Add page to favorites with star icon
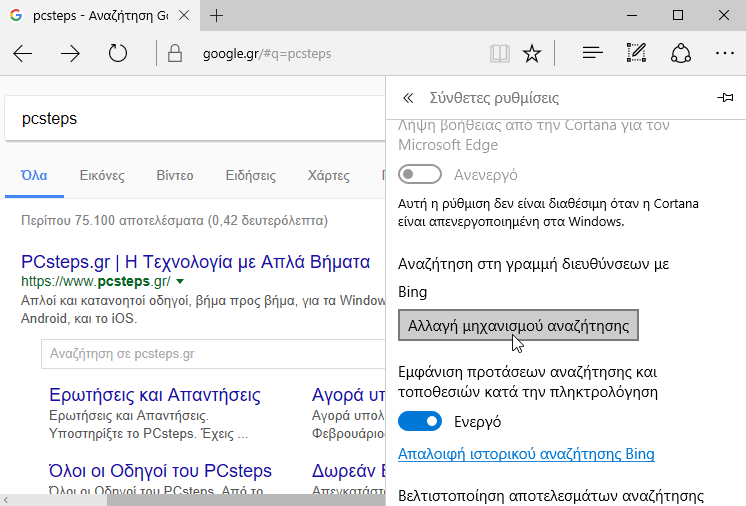Image resolution: width=746 pixels, height=506 pixels. (x=531, y=53)
